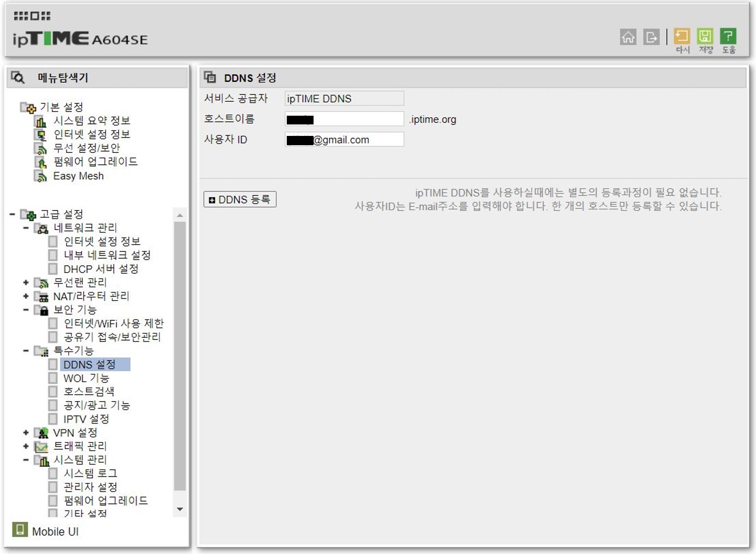
Task: Click the DDNS 등록 button
Action: click(240, 199)
